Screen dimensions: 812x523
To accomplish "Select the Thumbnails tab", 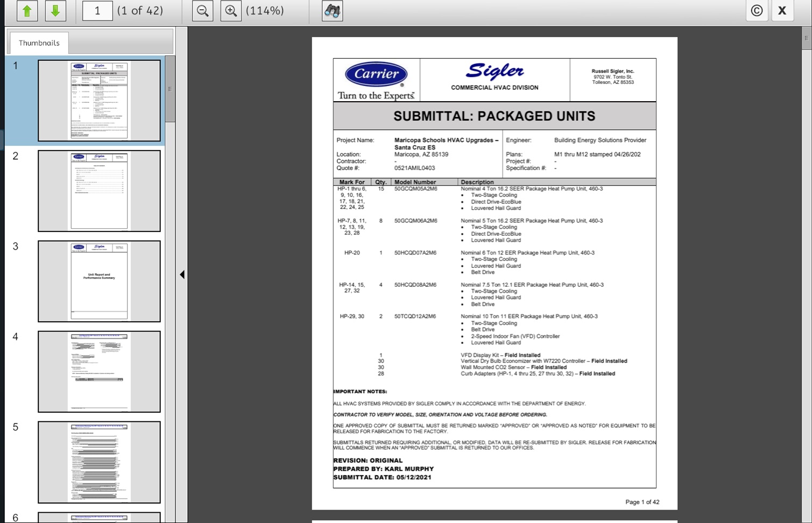I will [x=39, y=43].
